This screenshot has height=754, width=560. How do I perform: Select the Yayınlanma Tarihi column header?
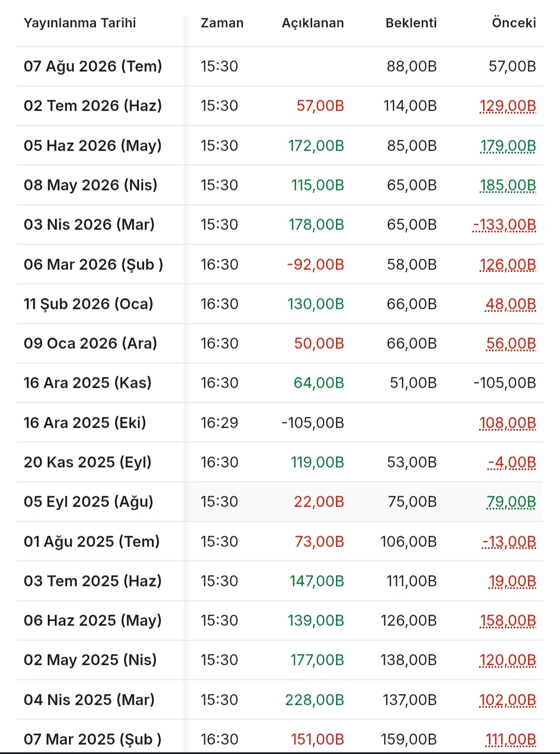[80, 23]
